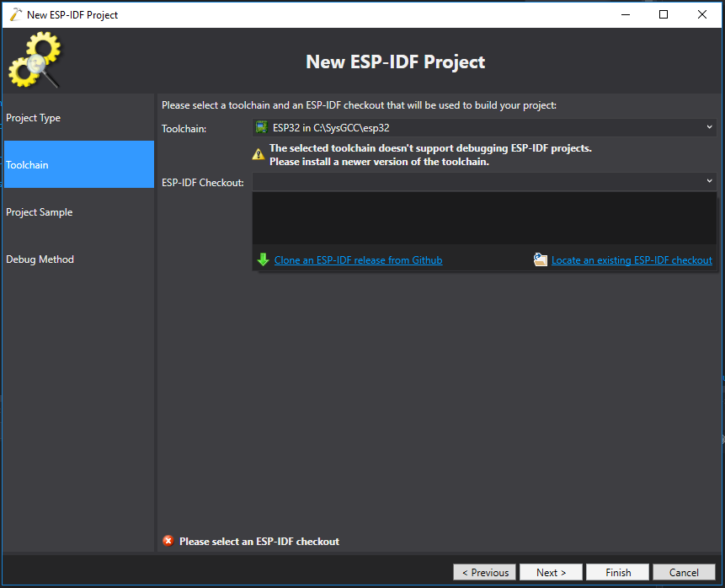This screenshot has height=588, width=725.
Task: Click the Next button
Action: tap(551, 572)
